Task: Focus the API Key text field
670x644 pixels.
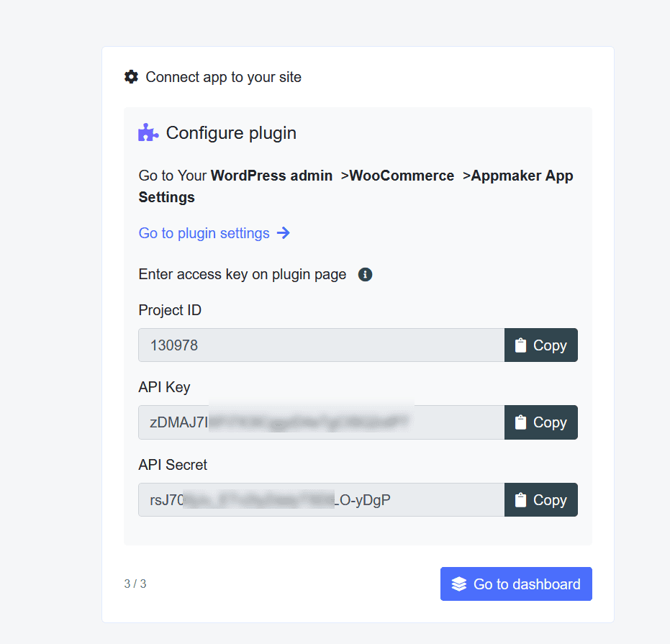Action: 321,422
